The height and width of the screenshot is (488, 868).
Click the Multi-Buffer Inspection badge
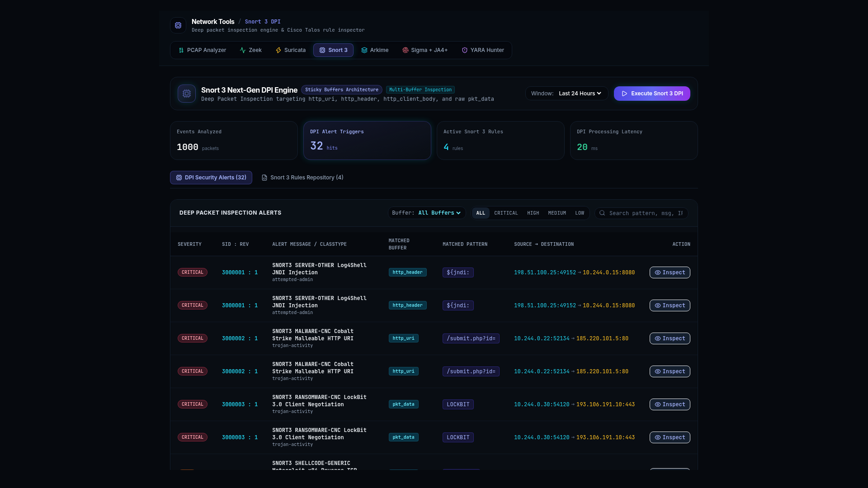pyautogui.click(x=420, y=90)
